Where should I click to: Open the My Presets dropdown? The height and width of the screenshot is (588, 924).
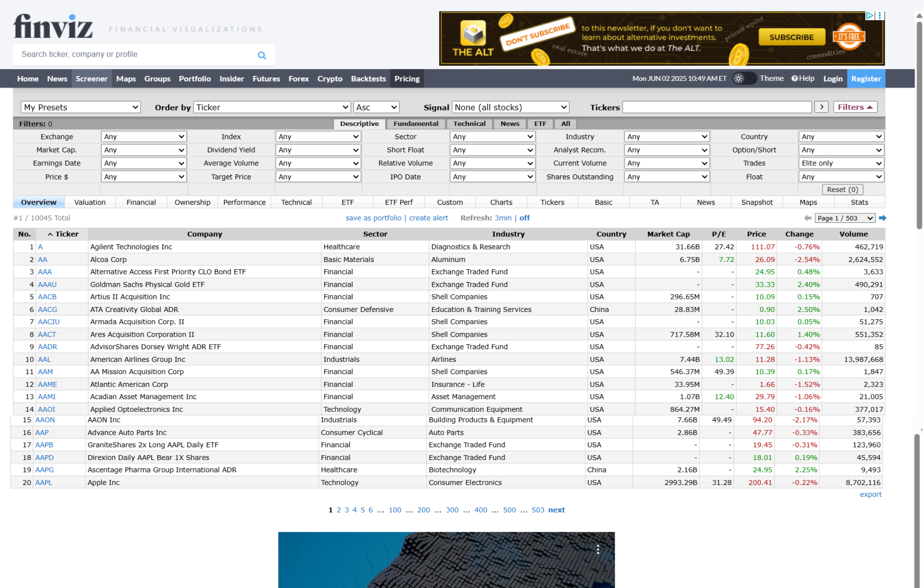pyautogui.click(x=81, y=107)
